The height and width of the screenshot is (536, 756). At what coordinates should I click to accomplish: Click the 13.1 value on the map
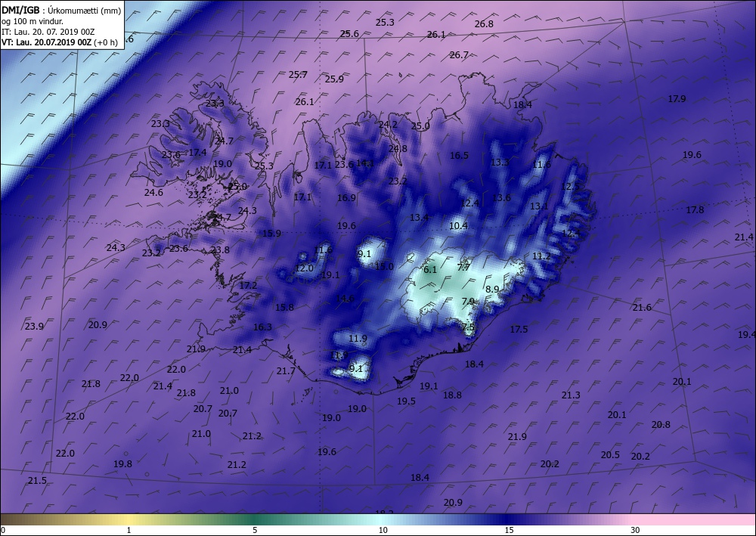539,206
